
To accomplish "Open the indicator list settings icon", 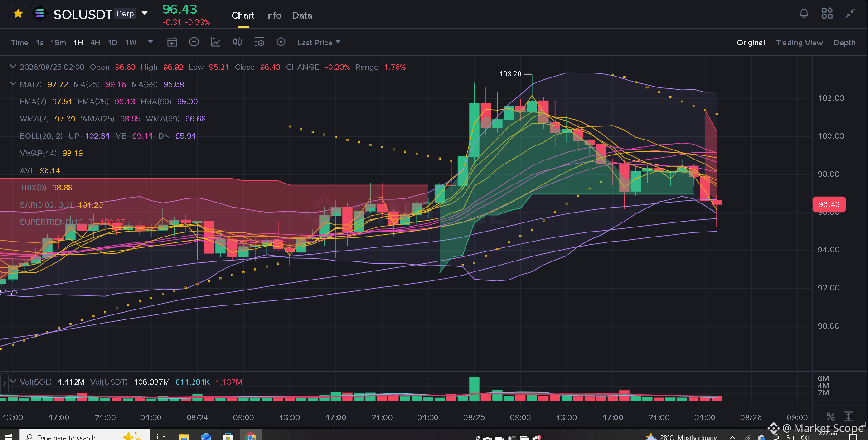I will point(259,42).
